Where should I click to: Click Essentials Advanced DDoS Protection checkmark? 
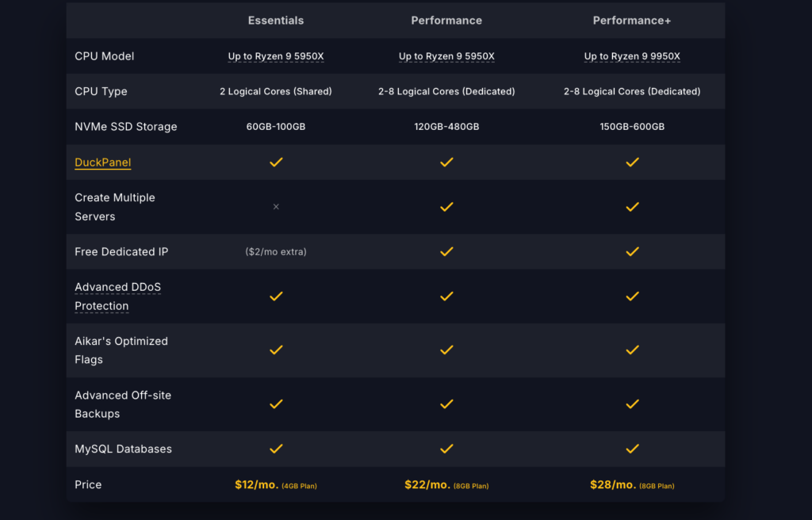(276, 296)
